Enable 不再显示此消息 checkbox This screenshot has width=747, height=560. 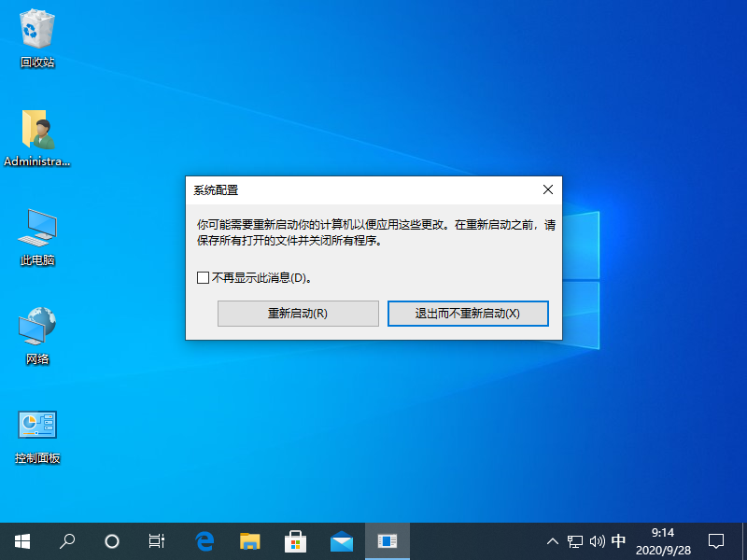tap(202, 277)
